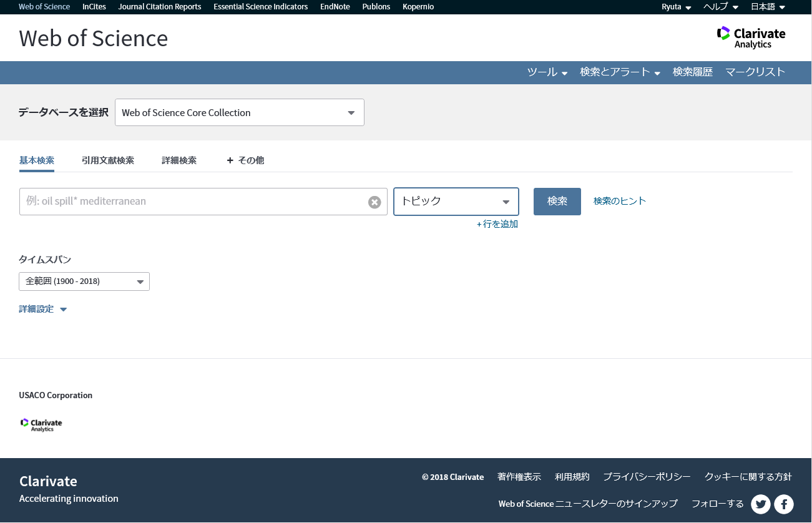Go to Essential Science Indicators
The height and width of the screenshot is (523, 812).
(x=261, y=7)
